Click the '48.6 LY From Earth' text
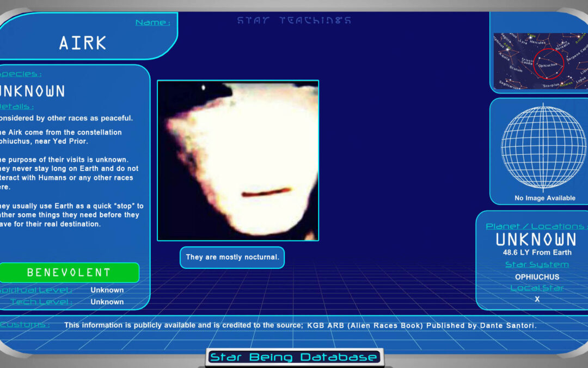This screenshot has height=368, width=588. [x=537, y=252]
